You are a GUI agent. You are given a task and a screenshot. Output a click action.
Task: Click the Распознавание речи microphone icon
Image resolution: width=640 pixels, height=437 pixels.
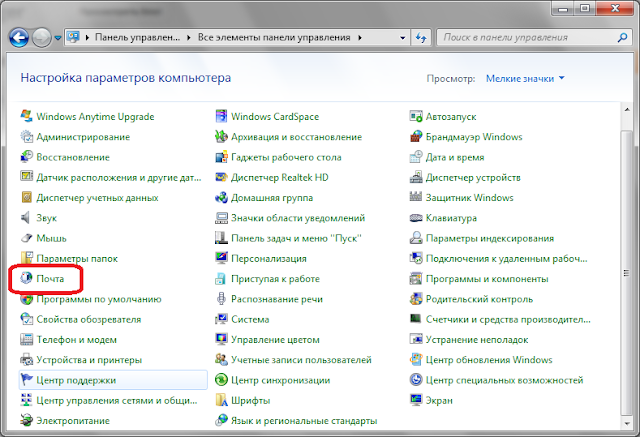[x=221, y=299]
